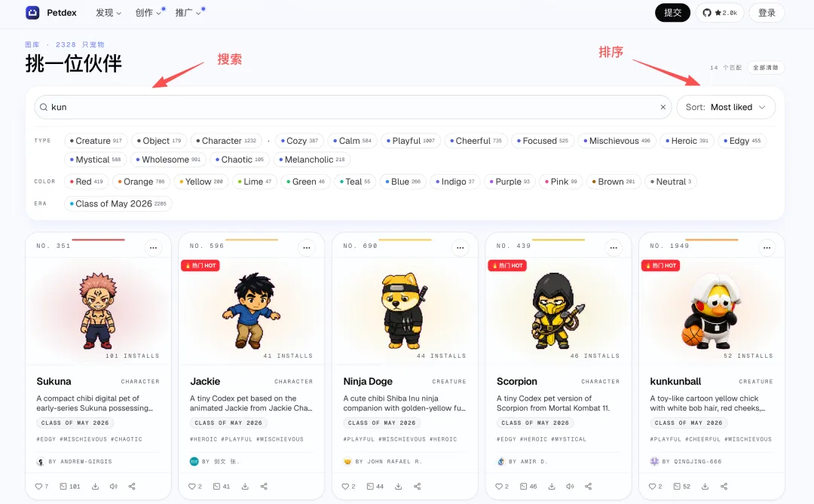The height and width of the screenshot is (504, 814).
Task: Download the Jackie pet
Action: tap(245, 487)
